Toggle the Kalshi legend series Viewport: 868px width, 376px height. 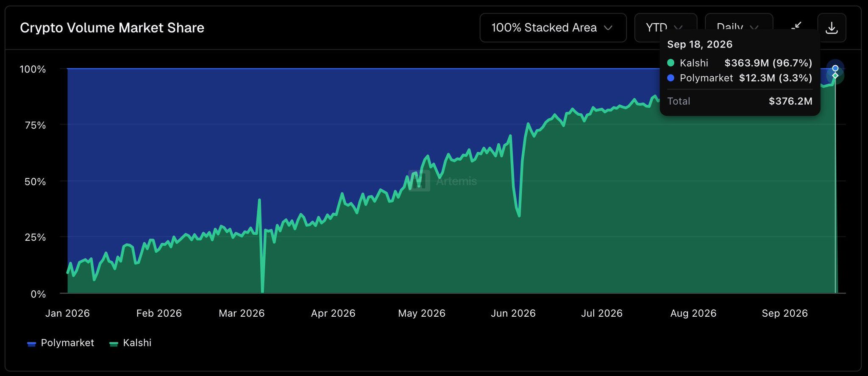click(x=131, y=343)
